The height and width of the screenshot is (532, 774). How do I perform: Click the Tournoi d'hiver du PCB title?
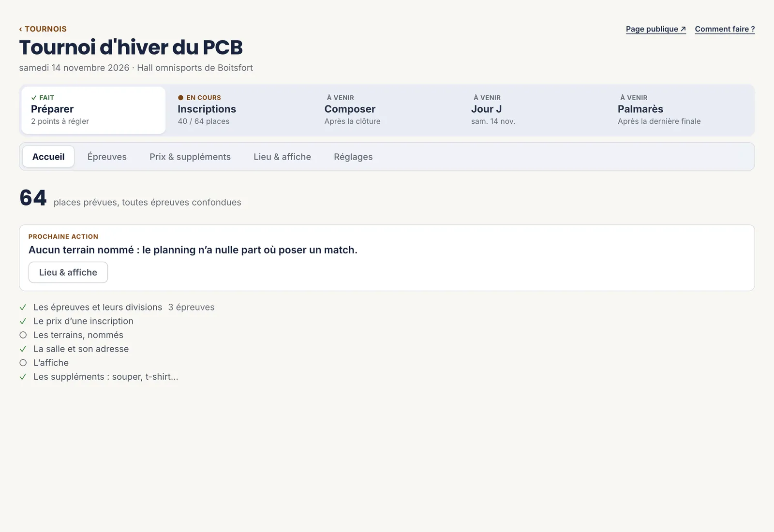tap(131, 47)
